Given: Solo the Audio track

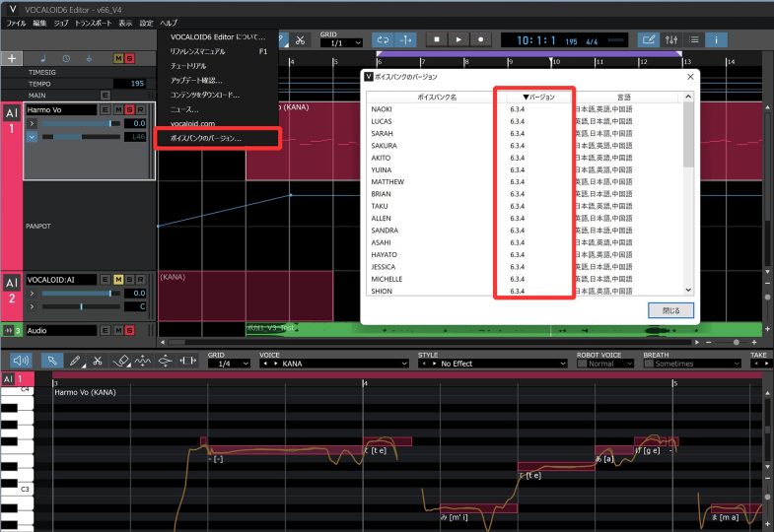Looking at the screenshot, I should (130, 330).
